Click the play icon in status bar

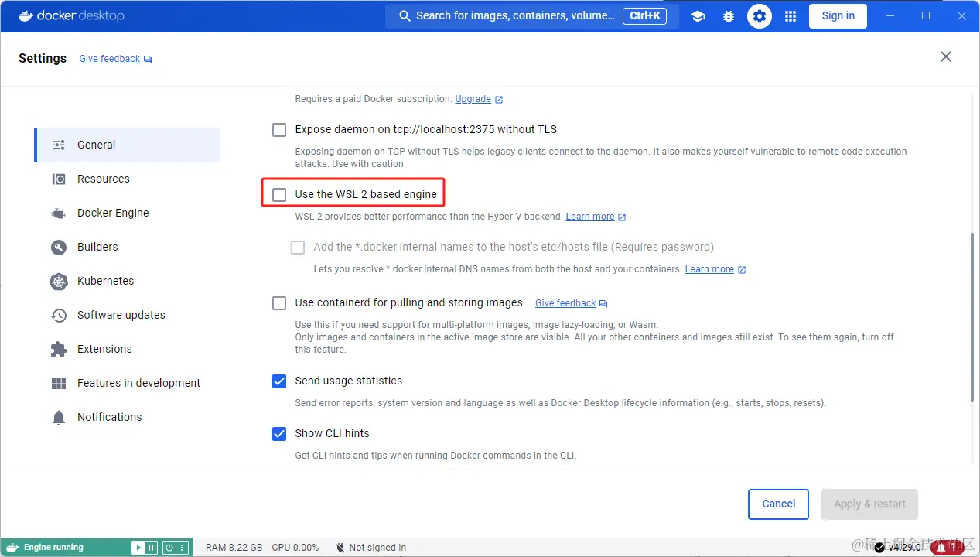[x=138, y=548]
